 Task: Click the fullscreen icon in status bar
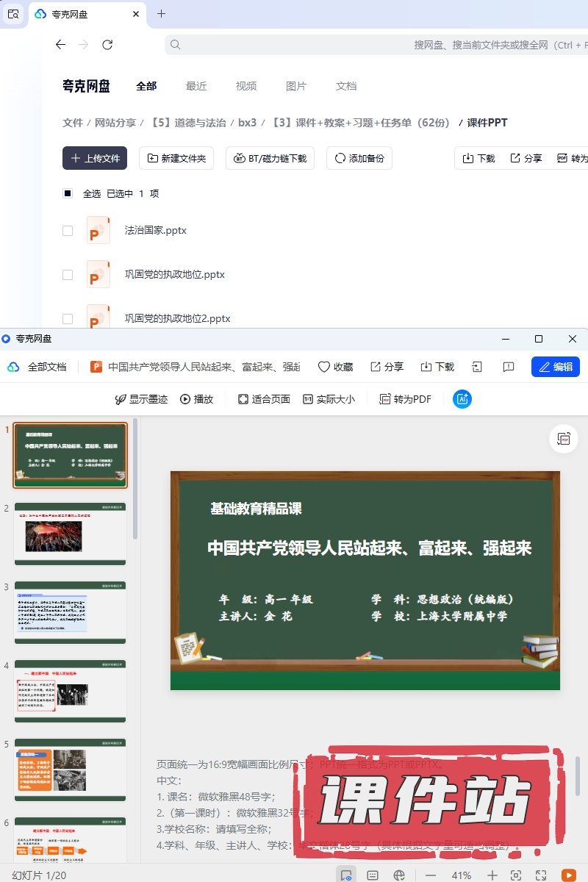(540, 875)
